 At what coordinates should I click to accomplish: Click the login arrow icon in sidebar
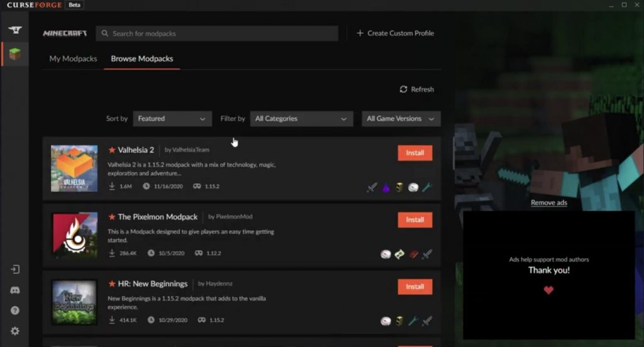point(15,270)
